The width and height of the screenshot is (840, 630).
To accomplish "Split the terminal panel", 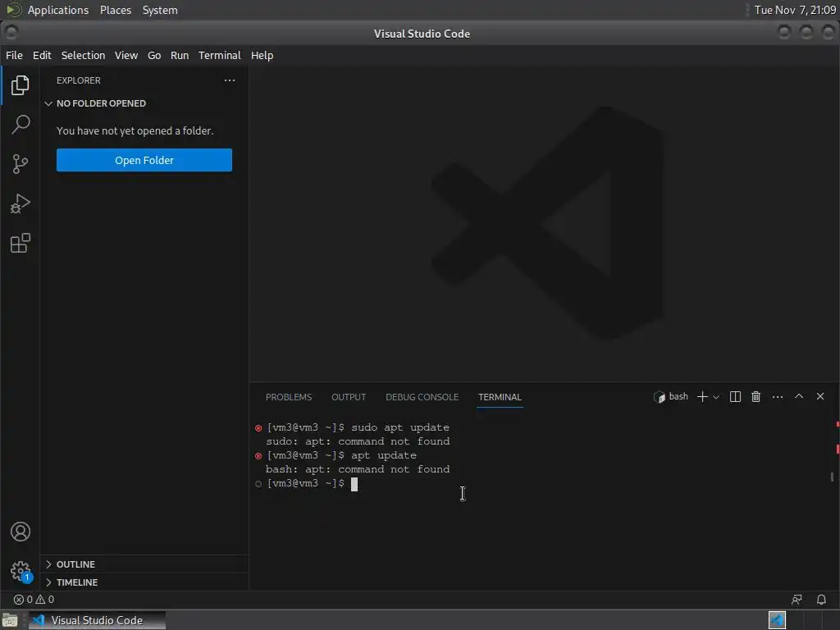I will pyautogui.click(x=736, y=396).
